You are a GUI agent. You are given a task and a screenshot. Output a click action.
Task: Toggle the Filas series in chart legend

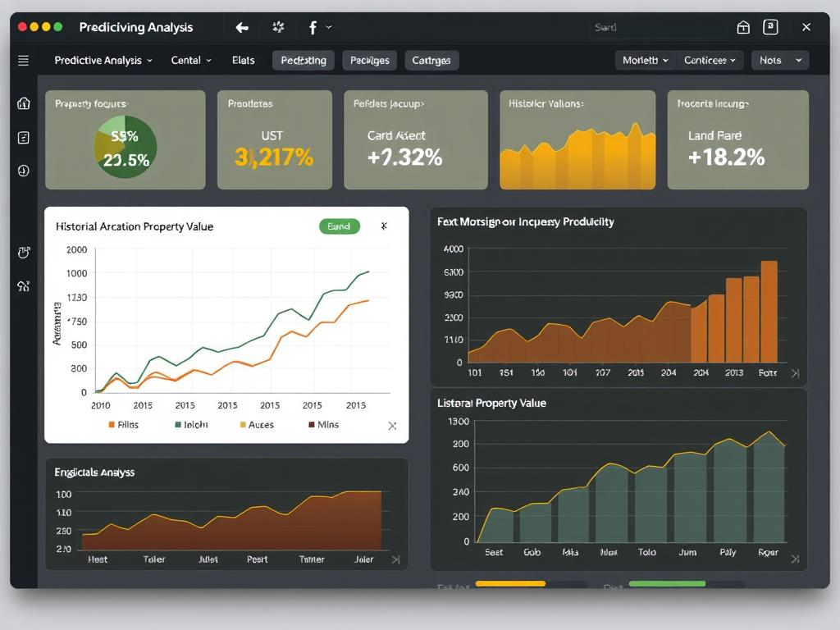pos(123,425)
